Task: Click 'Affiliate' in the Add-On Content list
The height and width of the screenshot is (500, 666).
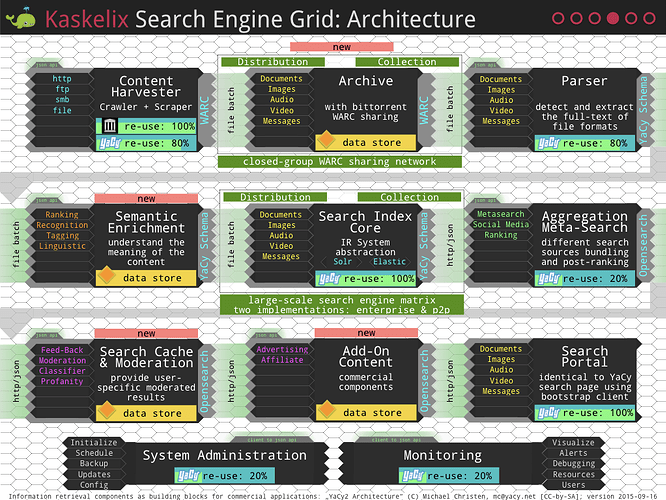Action: [282, 360]
